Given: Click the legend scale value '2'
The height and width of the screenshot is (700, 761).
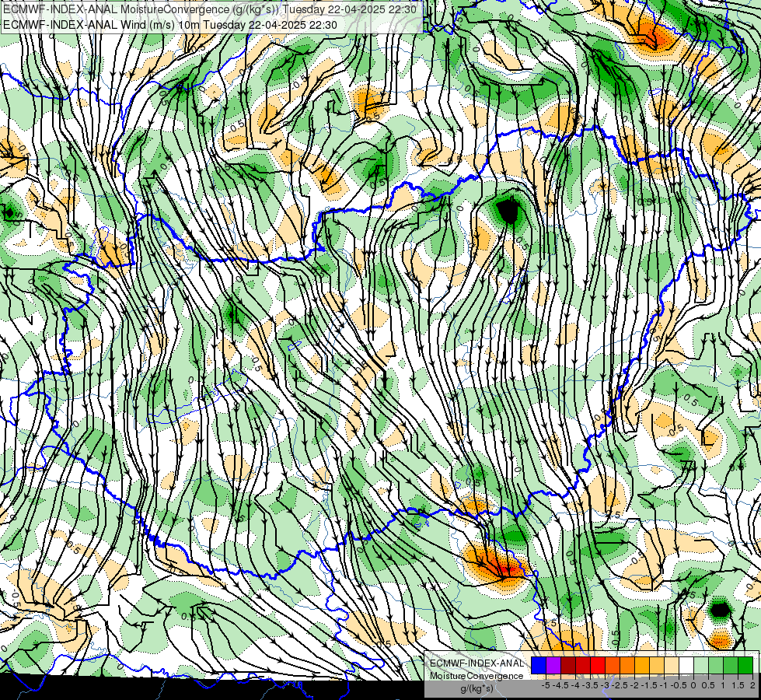Looking at the screenshot, I should tap(752, 685).
